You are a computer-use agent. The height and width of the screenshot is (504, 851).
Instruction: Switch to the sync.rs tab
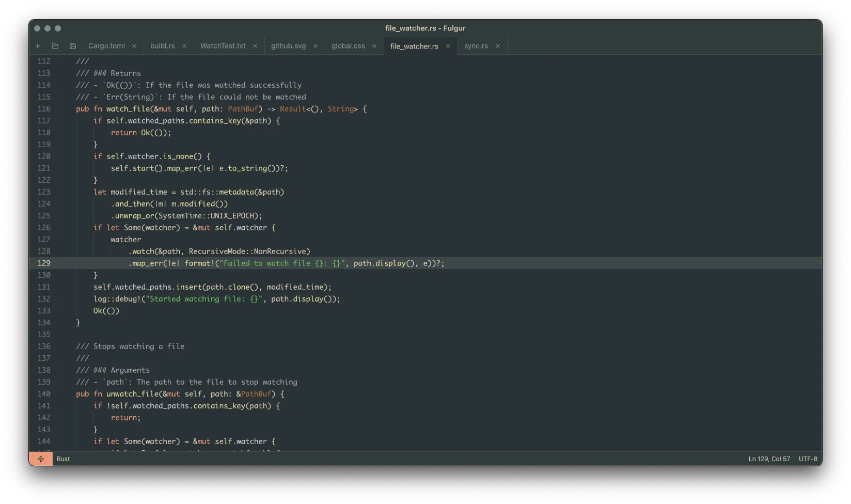(x=476, y=46)
